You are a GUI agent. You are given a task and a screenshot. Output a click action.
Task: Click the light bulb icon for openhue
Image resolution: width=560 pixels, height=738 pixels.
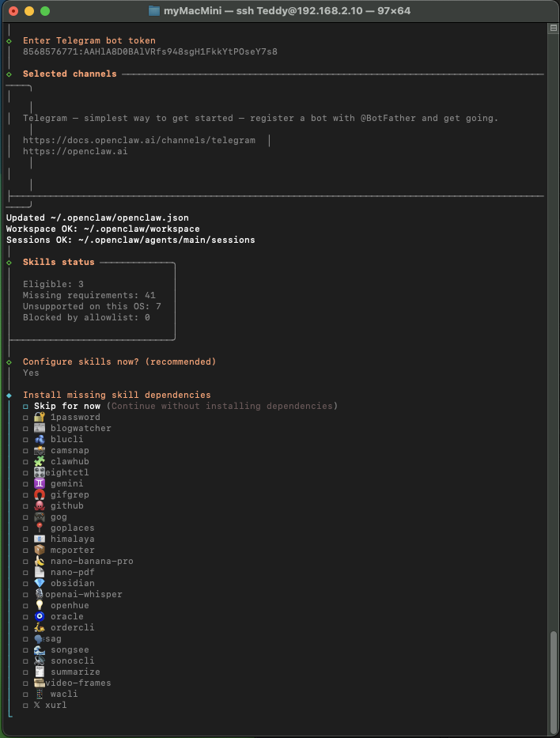[39, 605]
